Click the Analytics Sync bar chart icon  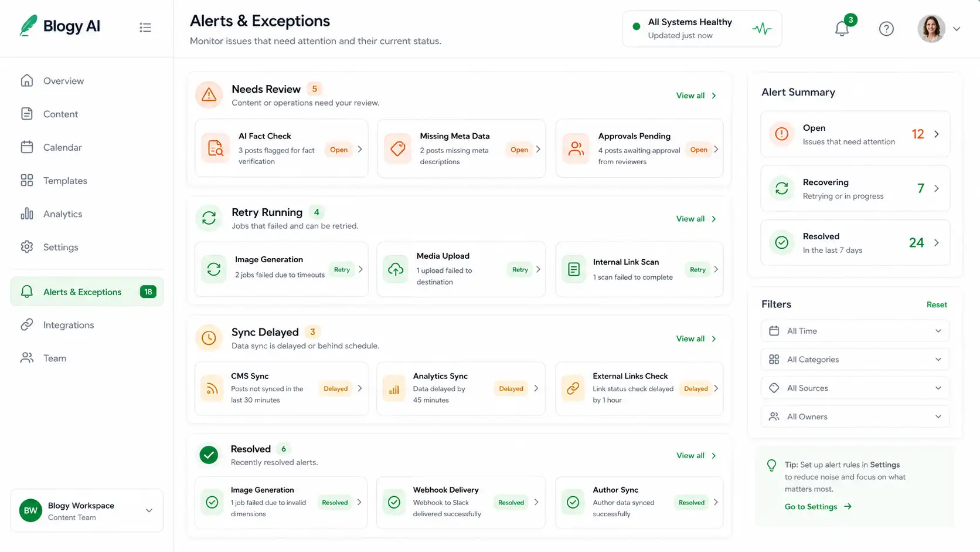(394, 388)
